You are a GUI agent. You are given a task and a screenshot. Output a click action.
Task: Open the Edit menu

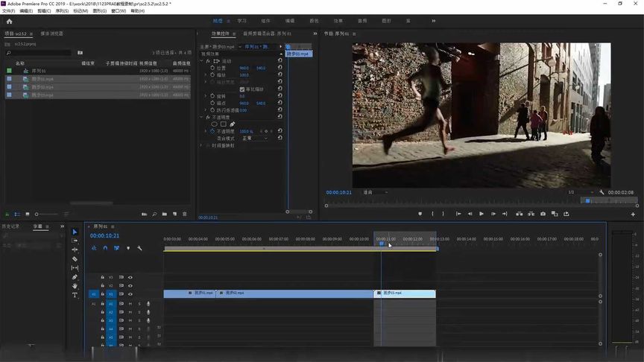pos(26,11)
